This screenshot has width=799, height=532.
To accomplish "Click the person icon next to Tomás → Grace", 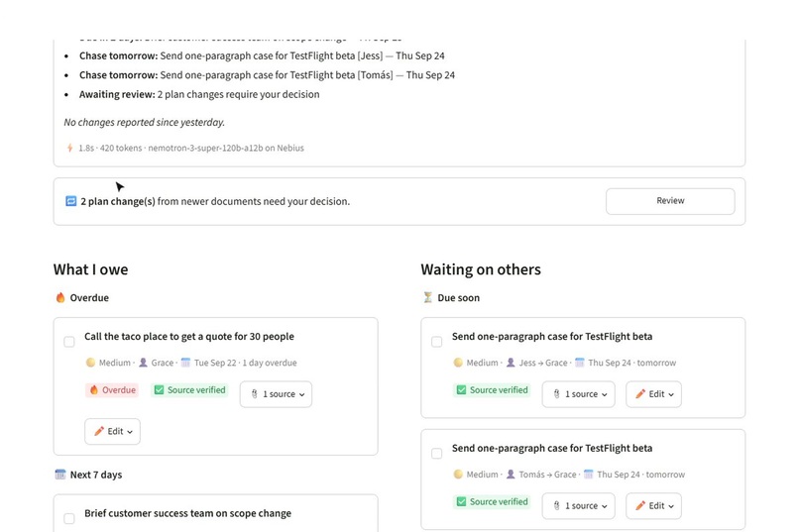I will (511, 475).
